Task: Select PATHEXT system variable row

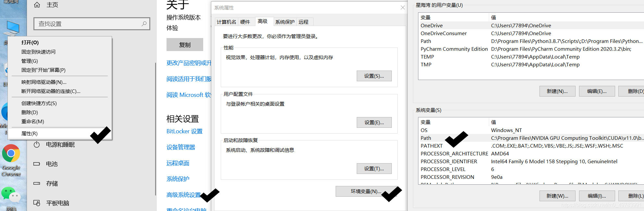Action: 531,146
